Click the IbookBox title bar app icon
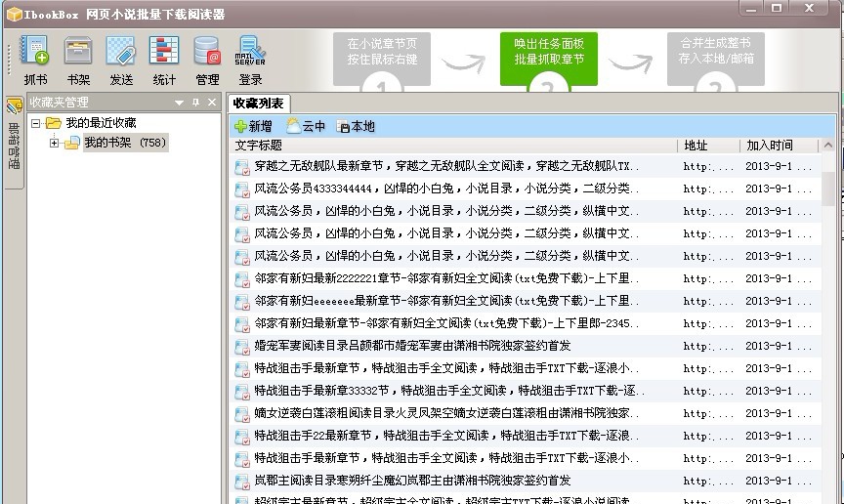The image size is (844, 504). click(14, 15)
